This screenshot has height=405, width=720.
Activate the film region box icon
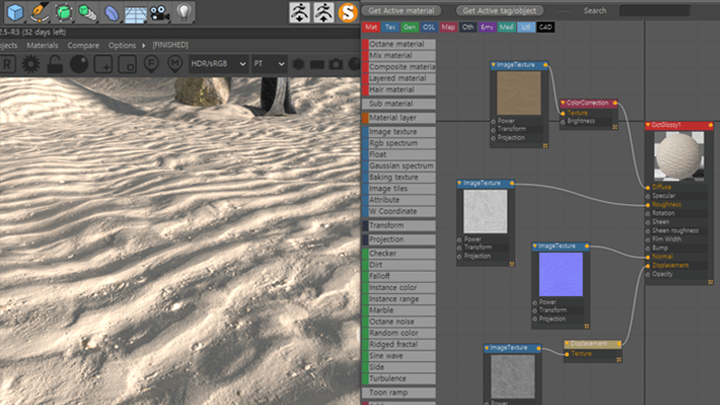tap(127, 64)
